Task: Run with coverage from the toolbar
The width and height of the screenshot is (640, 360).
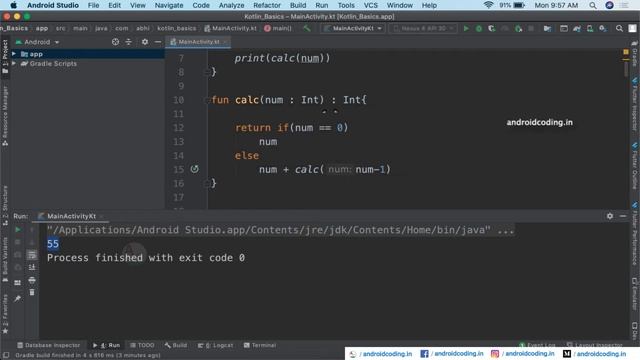Action: [492, 29]
